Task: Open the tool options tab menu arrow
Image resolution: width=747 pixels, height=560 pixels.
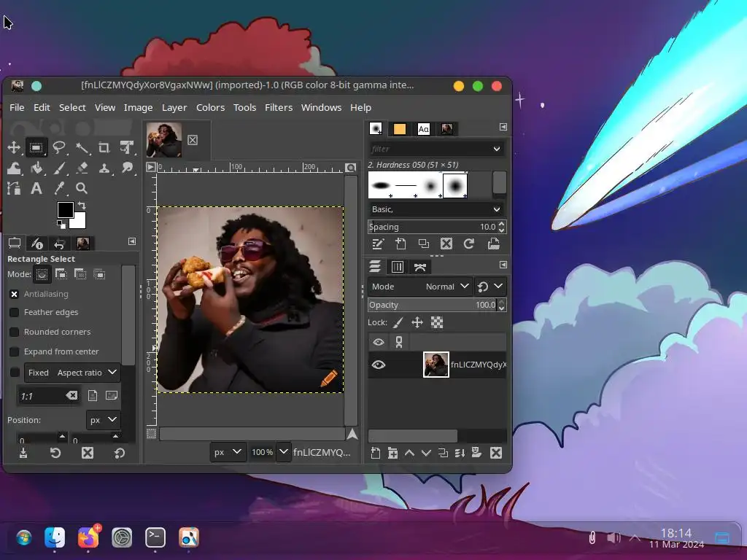Action: pyautogui.click(x=132, y=242)
